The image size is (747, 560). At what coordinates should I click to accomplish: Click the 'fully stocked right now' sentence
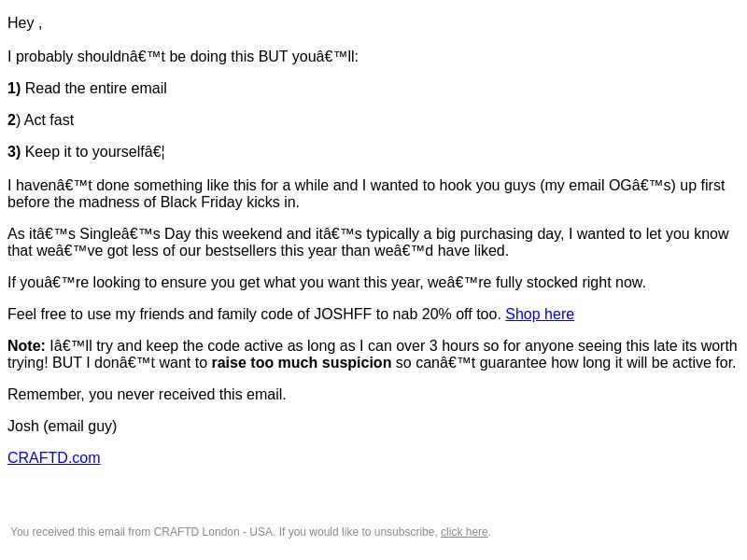point(326,283)
